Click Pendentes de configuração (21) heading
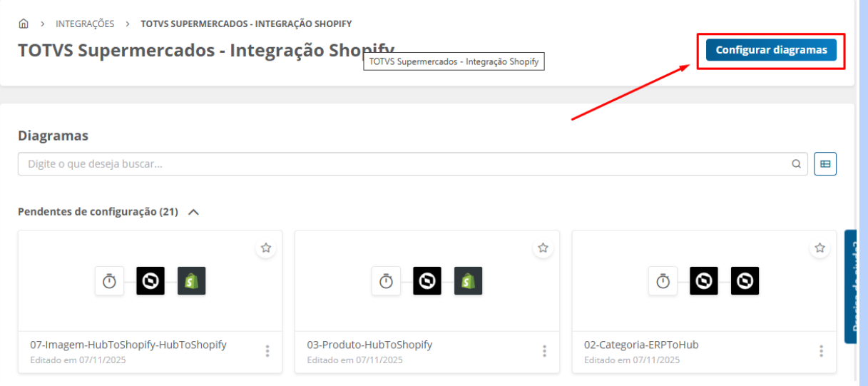Screen dimensions: 868x386 [x=98, y=212]
